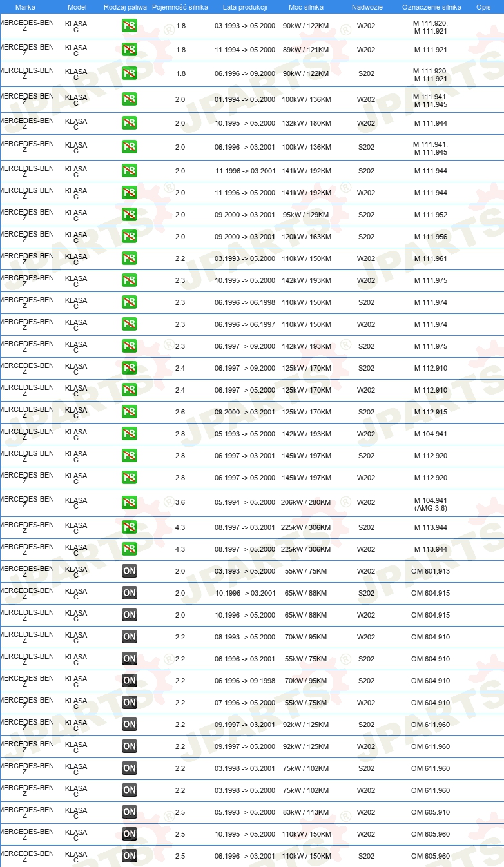Click the M 104.941 (AMG 3.6) engine code
504x867 pixels.
431,504
